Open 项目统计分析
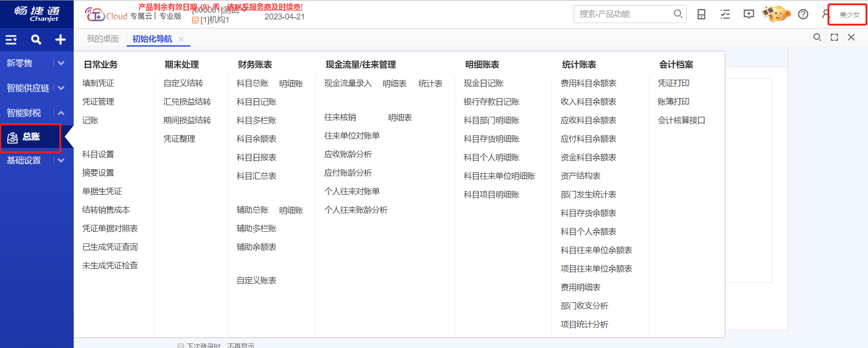Screen dimensions: 868x348 coord(585,324)
